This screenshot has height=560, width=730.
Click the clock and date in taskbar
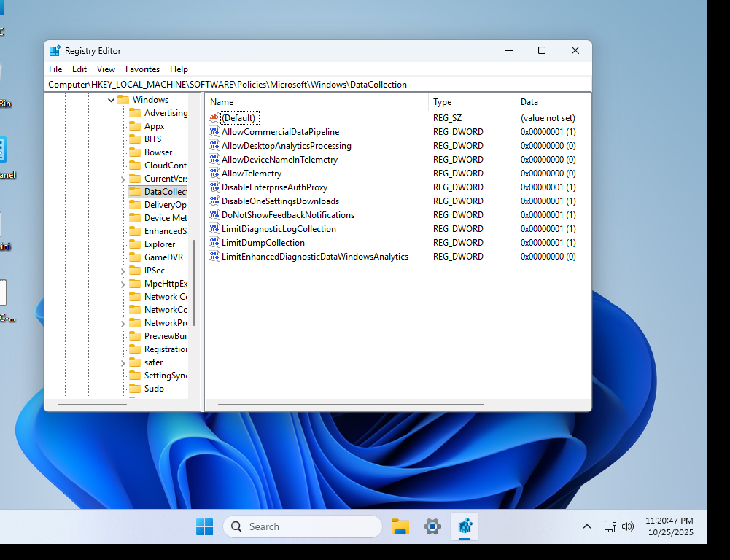pos(669,526)
